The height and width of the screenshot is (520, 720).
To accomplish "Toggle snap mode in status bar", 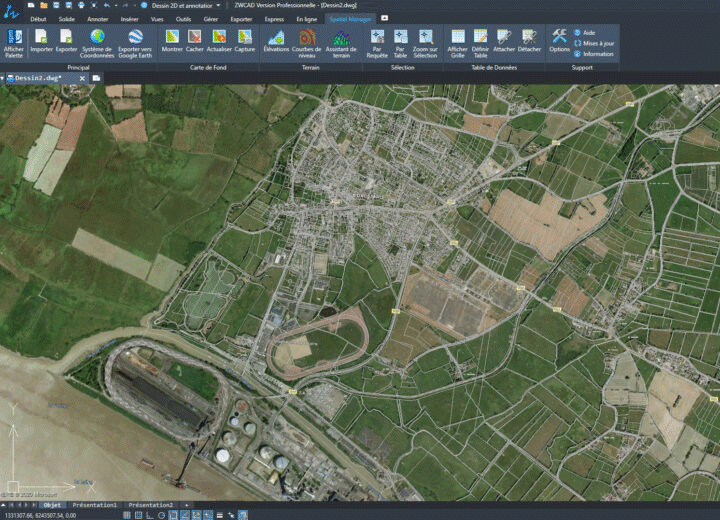I will point(127,515).
